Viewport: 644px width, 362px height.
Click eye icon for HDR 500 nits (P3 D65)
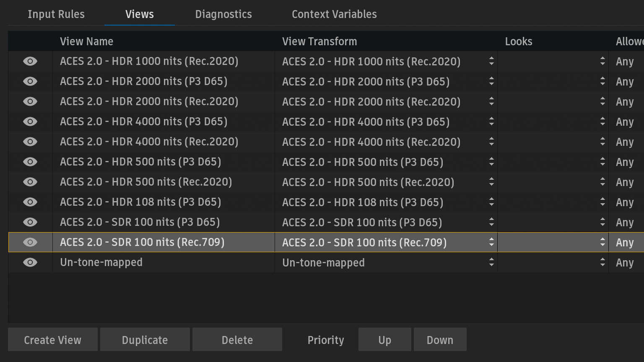coord(30,162)
